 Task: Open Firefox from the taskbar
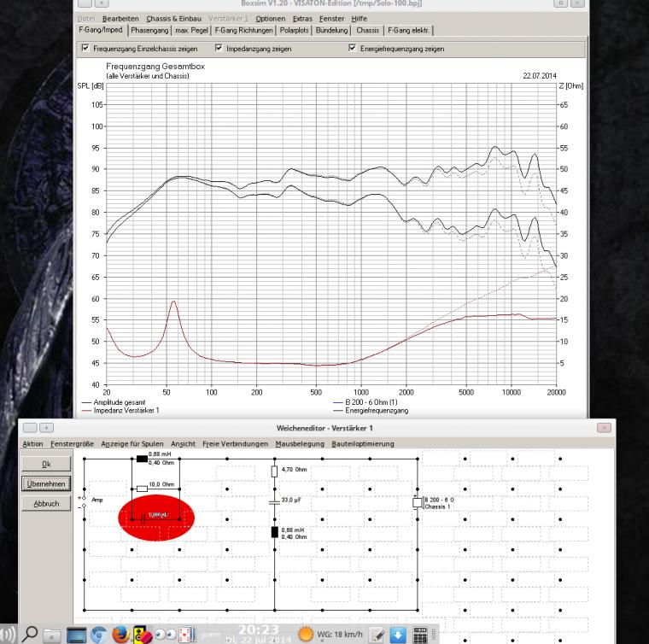click(x=120, y=634)
